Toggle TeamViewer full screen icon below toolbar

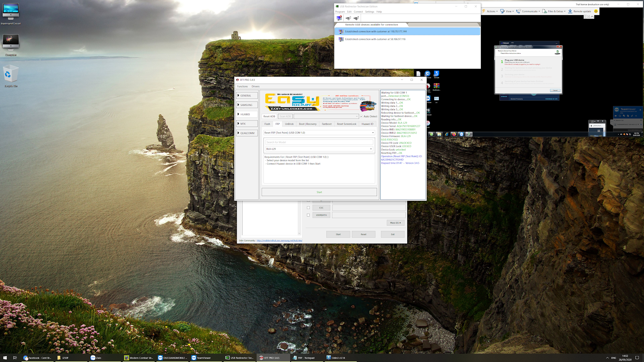588,17
